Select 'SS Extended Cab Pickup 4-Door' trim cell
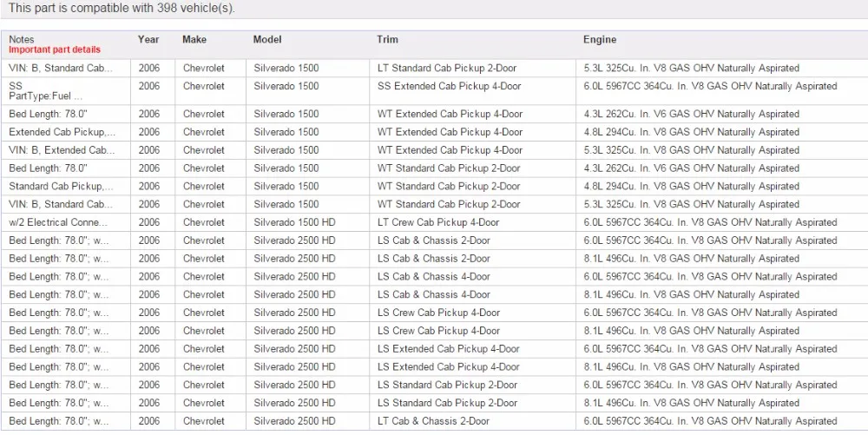The width and height of the screenshot is (868, 435). click(x=449, y=86)
